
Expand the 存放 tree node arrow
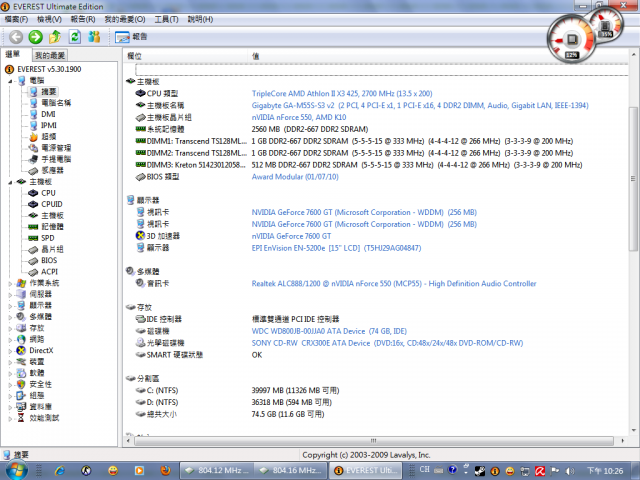pyautogui.click(x=10, y=328)
